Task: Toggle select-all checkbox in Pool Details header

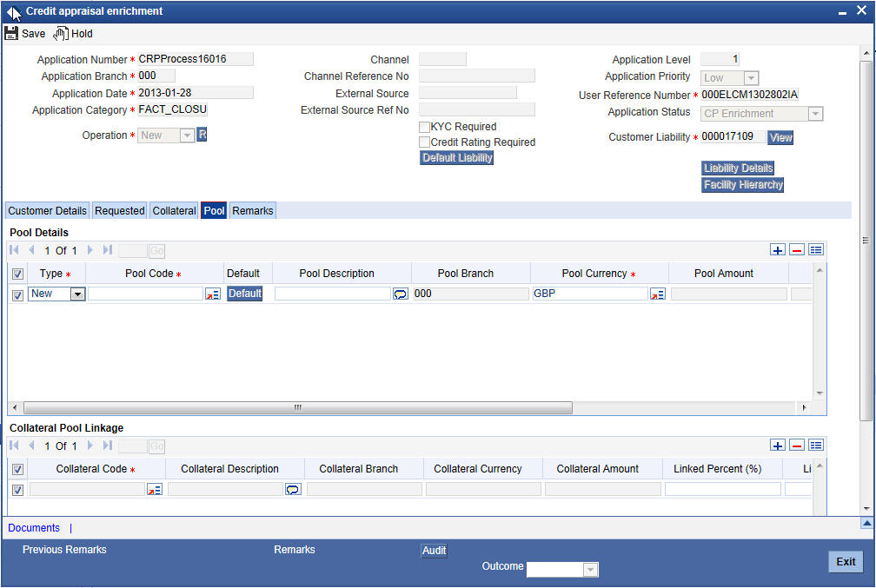Action: (x=18, y=274)
